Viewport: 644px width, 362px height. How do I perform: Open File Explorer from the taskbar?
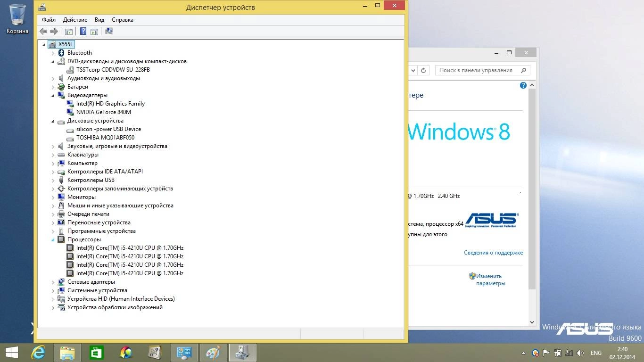tap(67, 353)
